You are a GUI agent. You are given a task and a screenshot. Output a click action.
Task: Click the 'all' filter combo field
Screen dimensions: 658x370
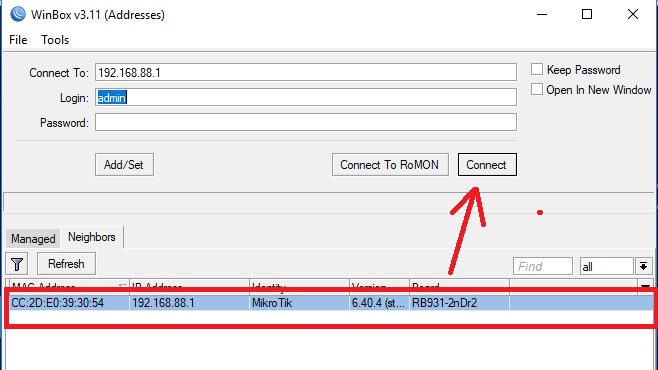(x=607, y=266)
